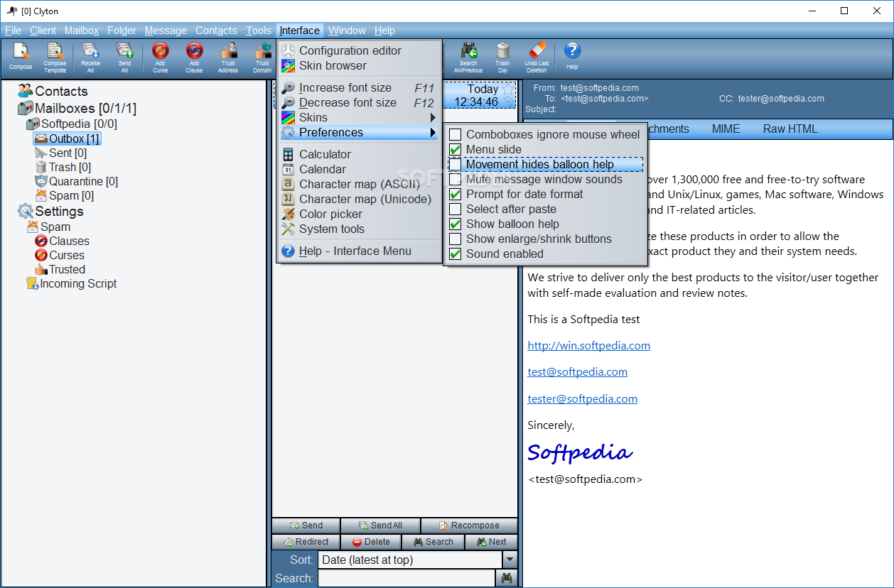Screen dimensions: 894x588
Task: Toggle Comboboxes ignore mouse wheel
Action: tap(544, 134)
